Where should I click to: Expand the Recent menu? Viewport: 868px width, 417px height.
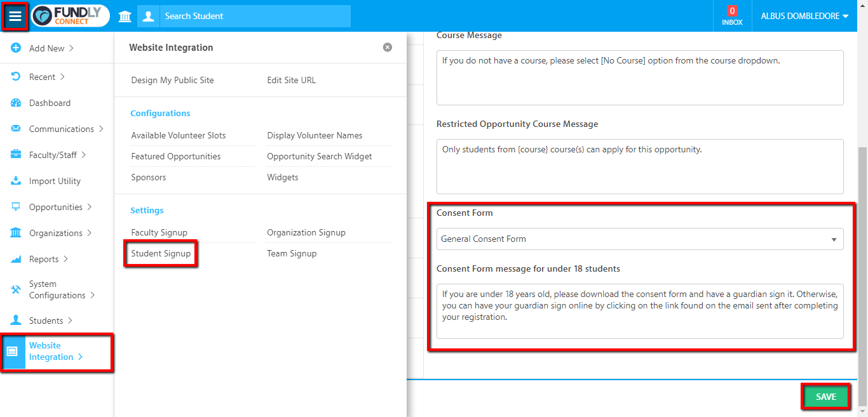pos(47,77)
